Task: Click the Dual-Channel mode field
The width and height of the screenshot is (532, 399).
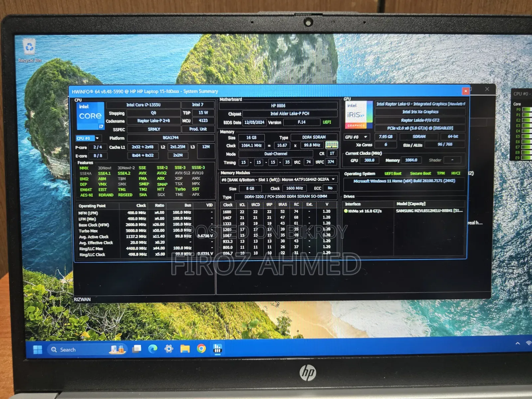Action: click(x=276, y=154)
